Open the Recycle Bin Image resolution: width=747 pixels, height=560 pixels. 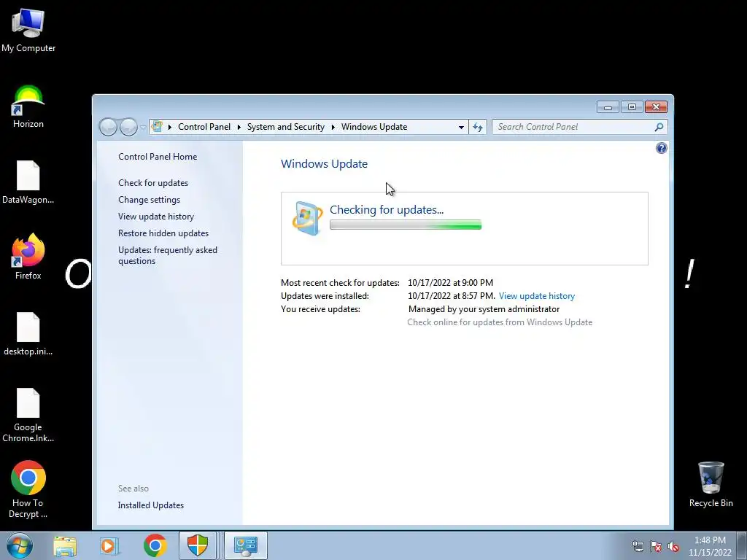pyautogui.click(x=711, y=484)
